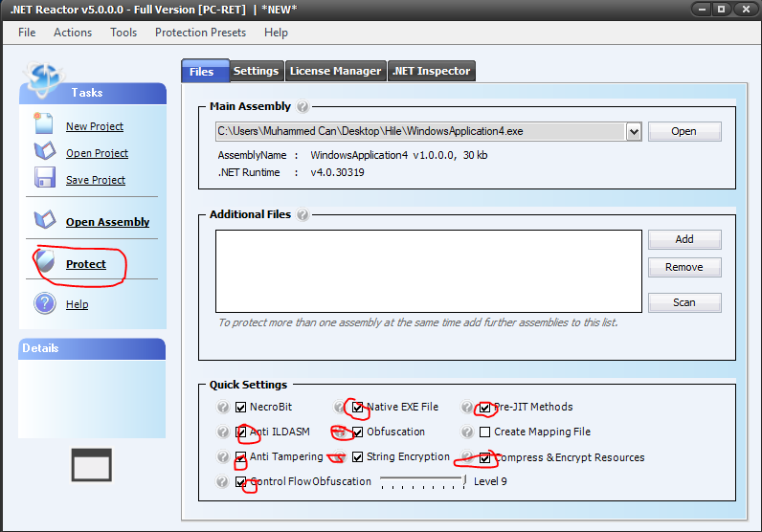
Task: Open the Actions menu
Action: tap(73, 33)
